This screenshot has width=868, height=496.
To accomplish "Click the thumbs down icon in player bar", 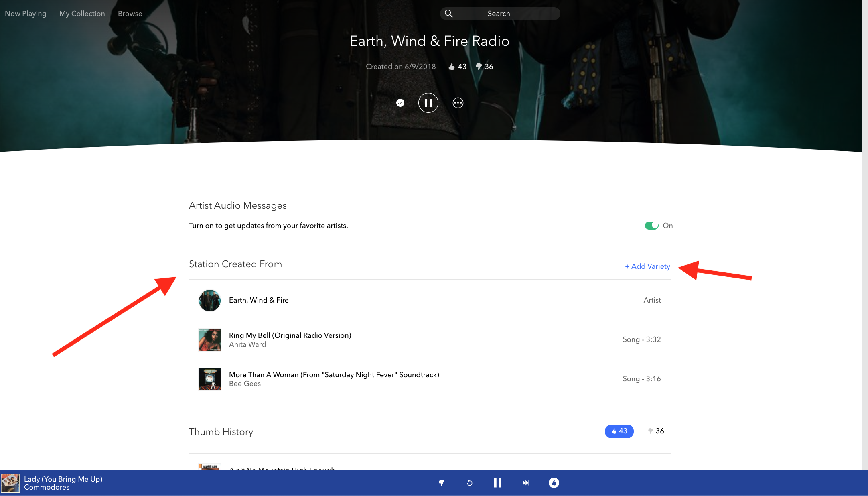I will (x=442, y=483).
